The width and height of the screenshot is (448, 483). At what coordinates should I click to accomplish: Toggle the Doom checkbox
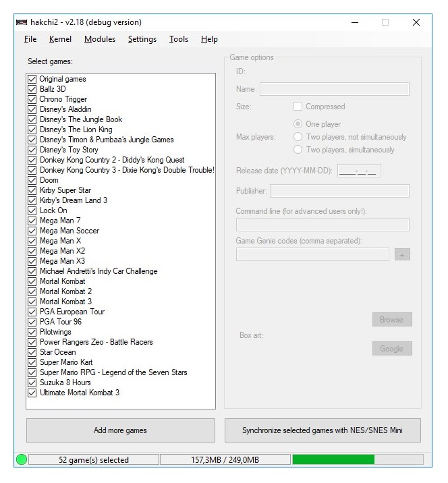32,180
